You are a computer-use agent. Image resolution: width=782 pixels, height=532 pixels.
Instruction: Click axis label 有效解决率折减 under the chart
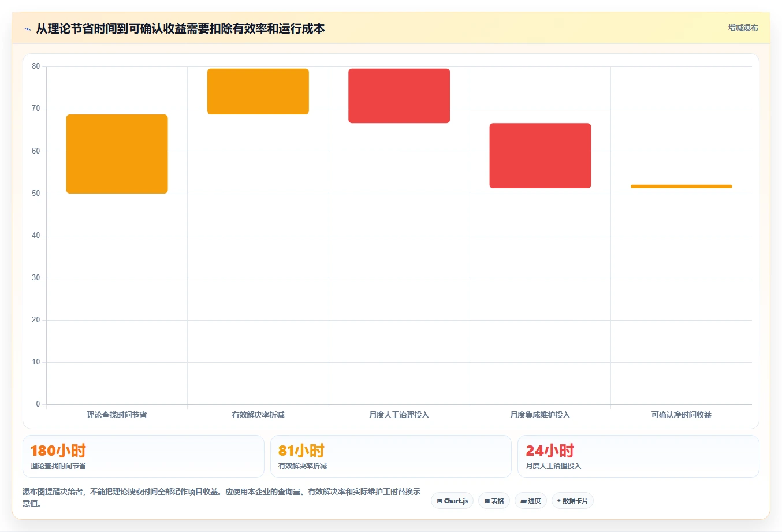pyautogui.click(x=258, y=415)
